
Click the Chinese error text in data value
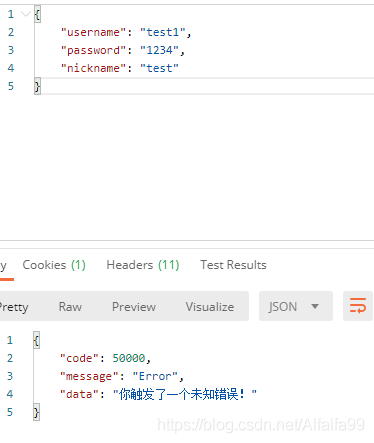[185, 394]
